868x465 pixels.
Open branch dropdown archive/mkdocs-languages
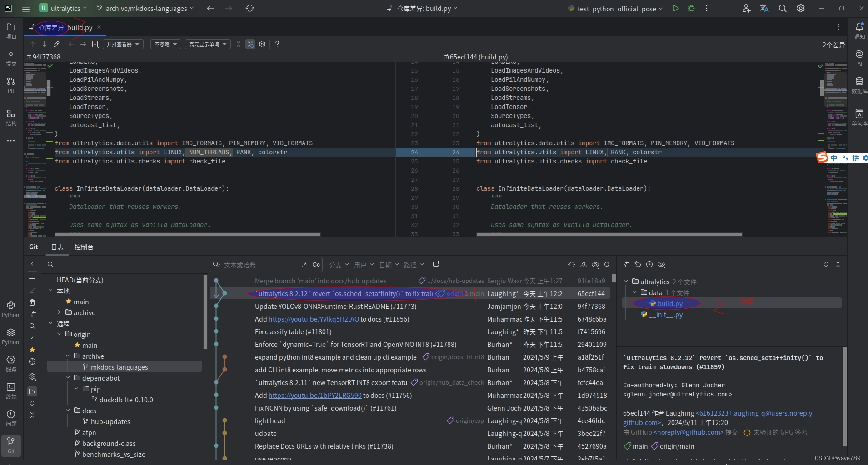click(x=145, y=8)
